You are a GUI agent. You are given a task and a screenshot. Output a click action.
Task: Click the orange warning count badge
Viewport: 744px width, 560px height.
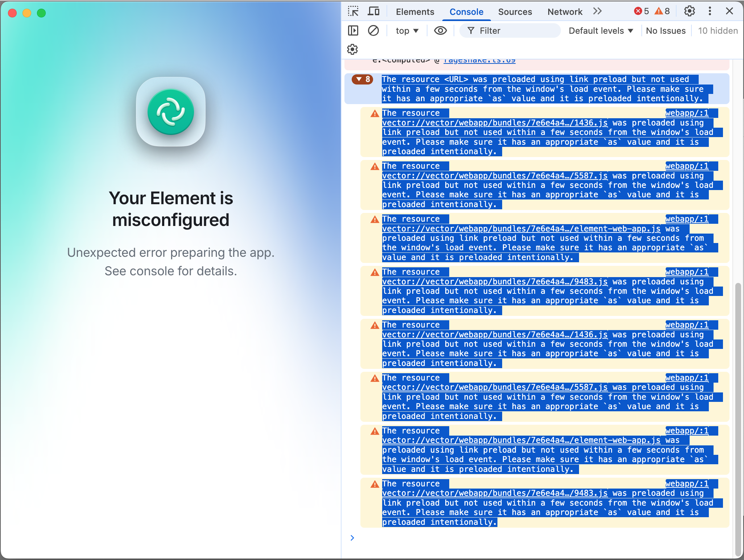coord(662,11)
